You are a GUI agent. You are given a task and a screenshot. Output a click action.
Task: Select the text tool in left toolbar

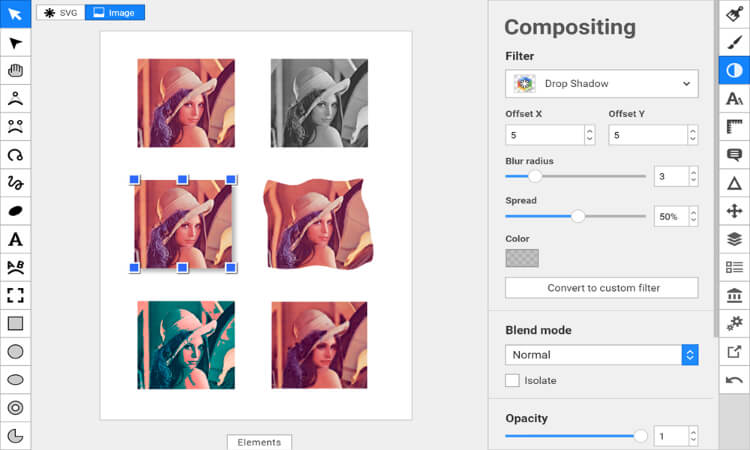click(15, 239)
